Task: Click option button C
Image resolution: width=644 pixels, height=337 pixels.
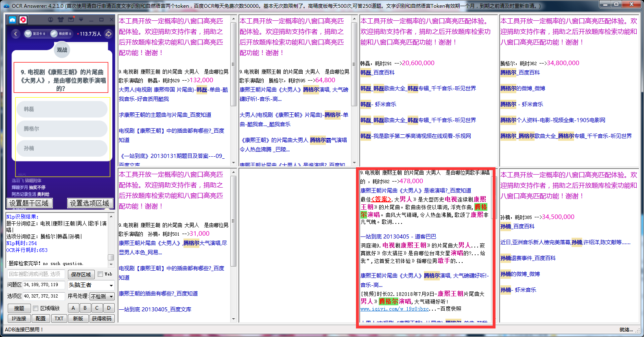Action: (x=97, y=308)
